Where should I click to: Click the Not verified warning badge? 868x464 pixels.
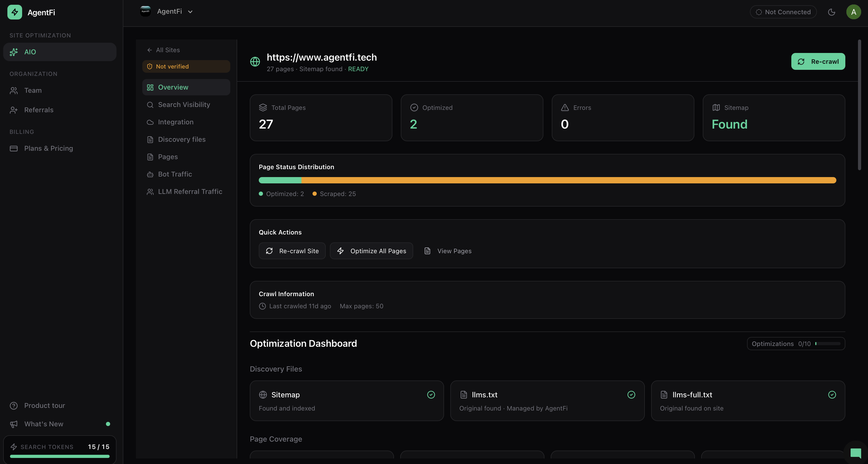tap(186, 66)
